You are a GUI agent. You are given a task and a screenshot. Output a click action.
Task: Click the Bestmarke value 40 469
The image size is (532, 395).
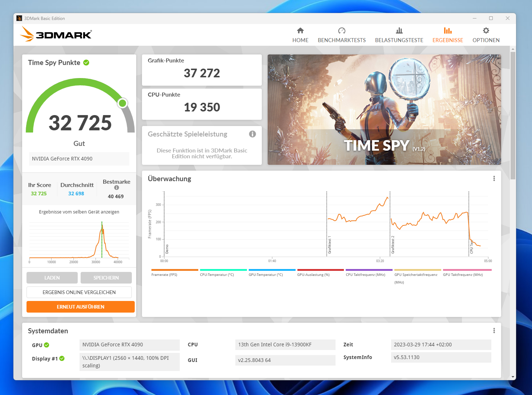point(116,196)
